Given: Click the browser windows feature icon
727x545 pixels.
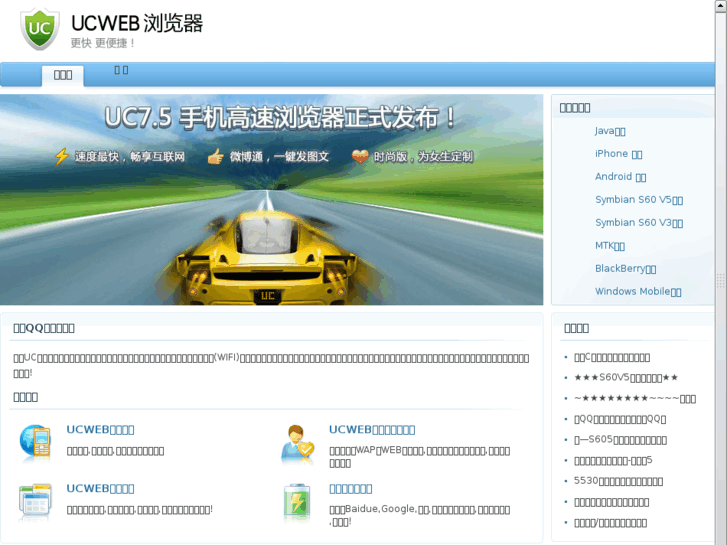Looking at the screenshot, I should click(x=35, y=502).
